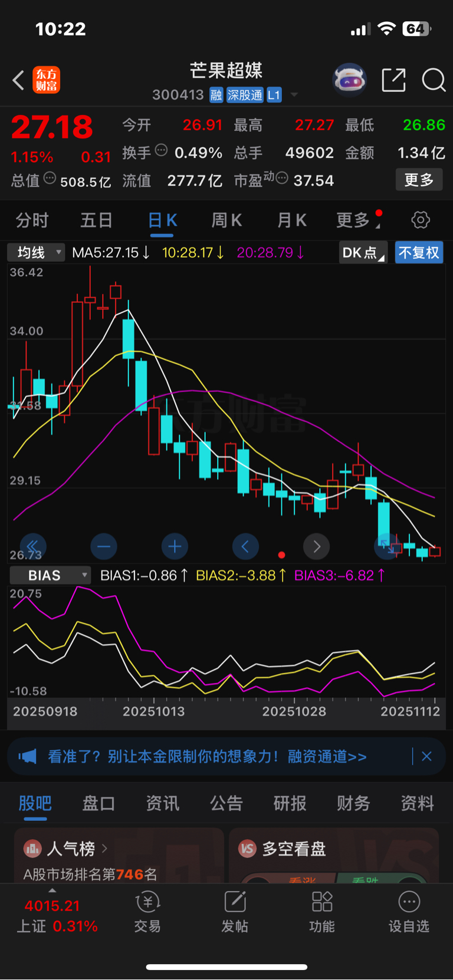Tap info icon next to 市盈
This screenshot has height=980, width=453.
pyautogui.click(x=282, y=178)
